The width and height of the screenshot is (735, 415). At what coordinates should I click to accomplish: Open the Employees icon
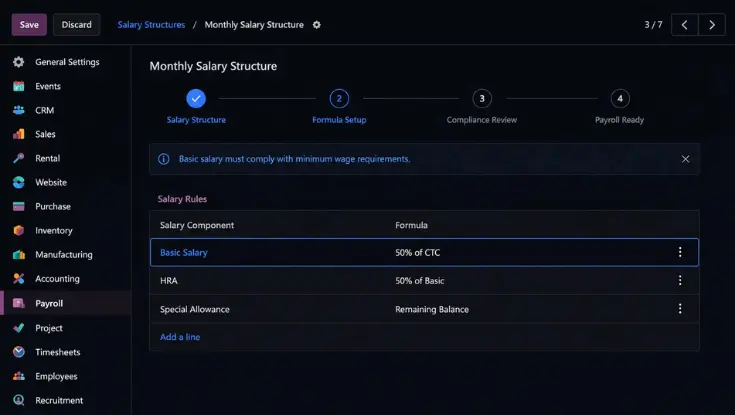tap(19, 376)
